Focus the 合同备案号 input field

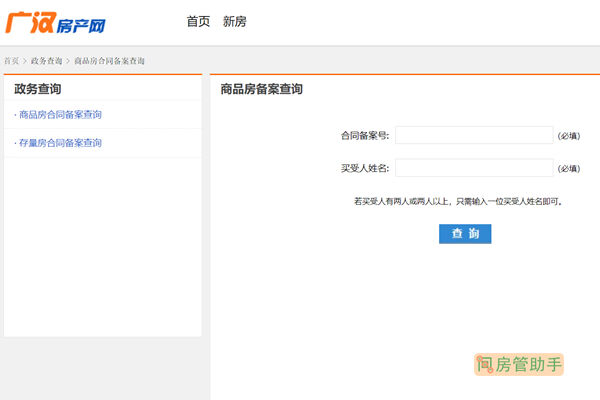[474, 135]
